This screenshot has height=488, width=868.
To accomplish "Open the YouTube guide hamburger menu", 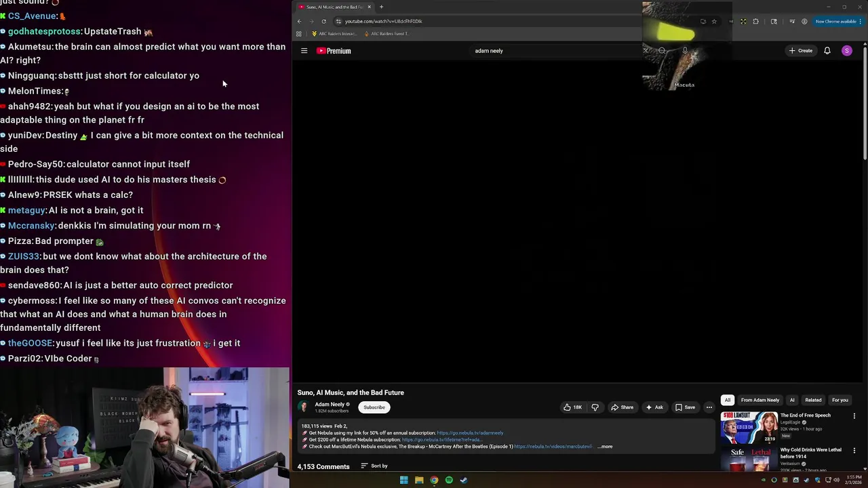I will tap(304, 51).
